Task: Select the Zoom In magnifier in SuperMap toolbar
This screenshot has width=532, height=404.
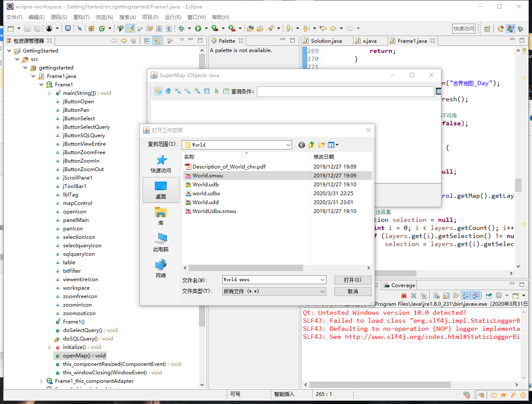Action: pos(178,91)
